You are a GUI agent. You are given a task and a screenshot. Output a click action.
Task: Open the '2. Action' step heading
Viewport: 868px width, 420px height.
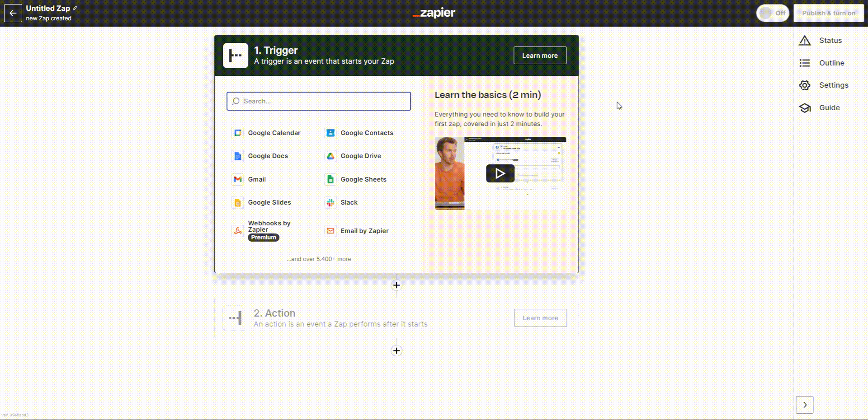274,313
